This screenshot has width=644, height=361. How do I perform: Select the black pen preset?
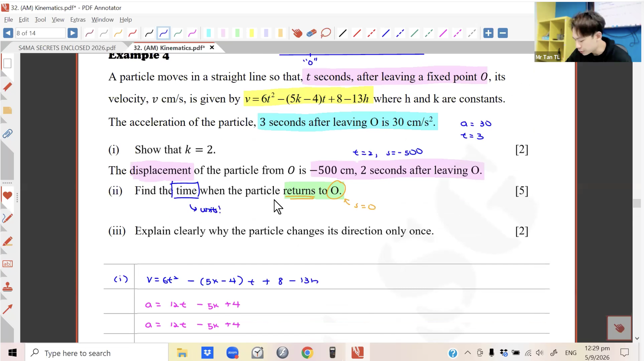click(149, 33)
